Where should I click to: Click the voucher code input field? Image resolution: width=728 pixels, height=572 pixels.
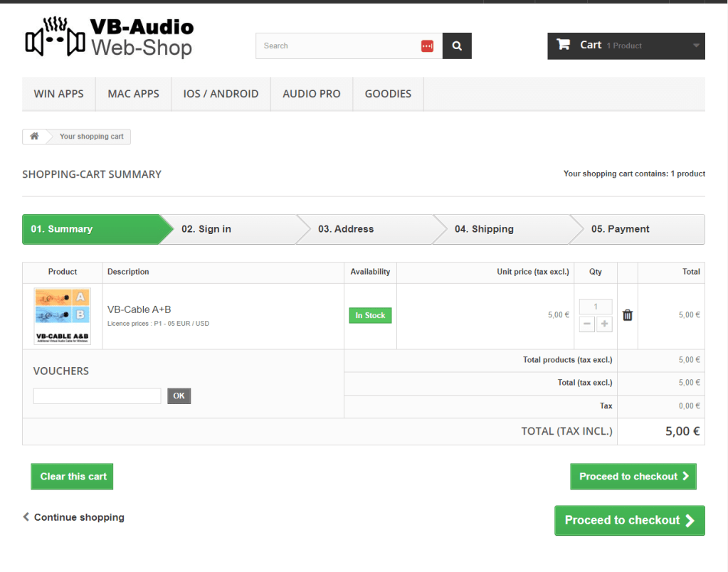[x=97, y=396]
